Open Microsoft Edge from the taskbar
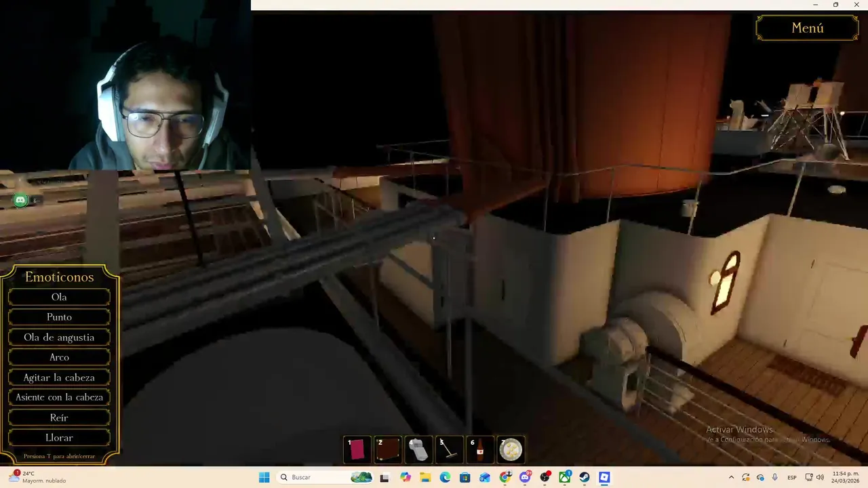Image resolution: width=868 pixels, height=488 pixels. [x=445, y=477]
